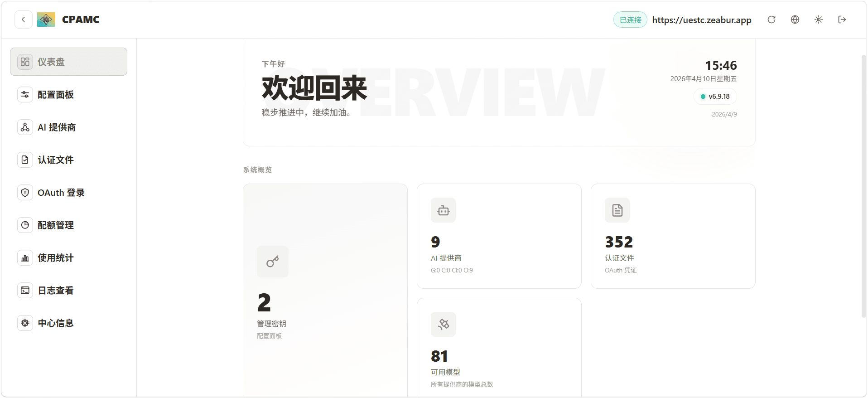Open the language globe icon
The width and height of the screenshot is (868, 398).
pos(795,19)
